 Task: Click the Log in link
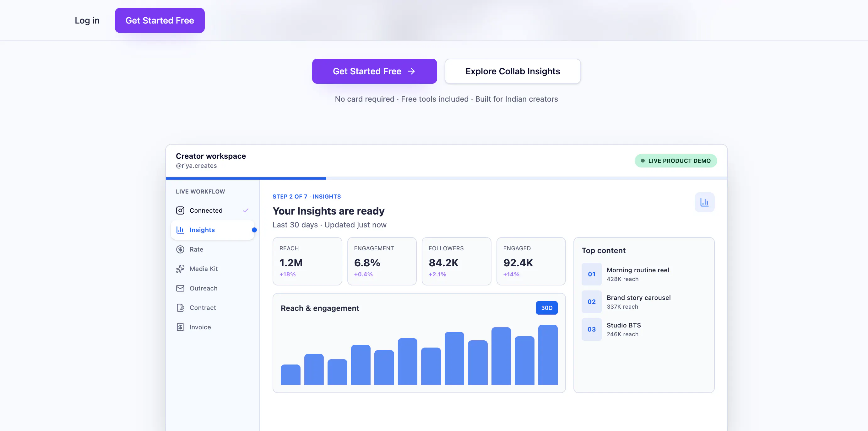(x=87, y=20)
